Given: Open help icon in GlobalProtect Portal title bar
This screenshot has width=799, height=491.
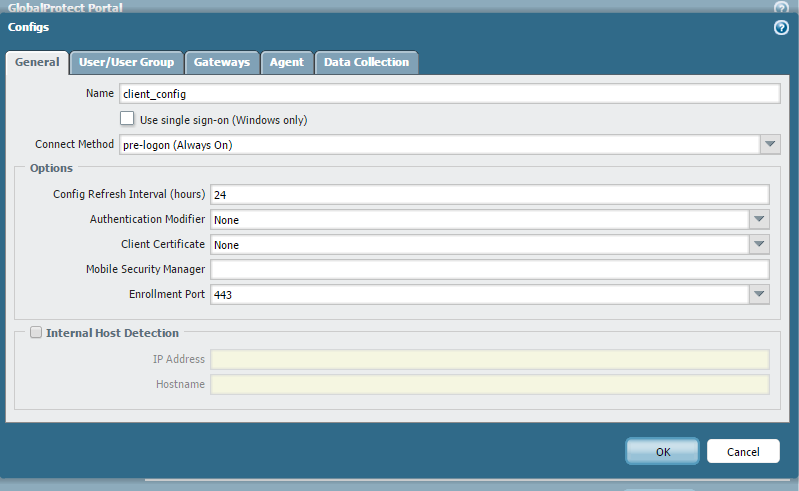Looking at the screenshot, I should pos(781,7).
